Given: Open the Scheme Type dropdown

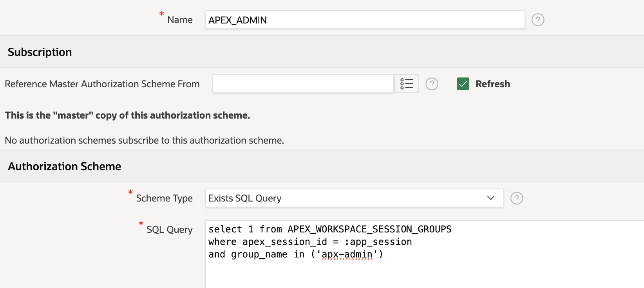Looking at the screenshot, I should tap(355, 198).
